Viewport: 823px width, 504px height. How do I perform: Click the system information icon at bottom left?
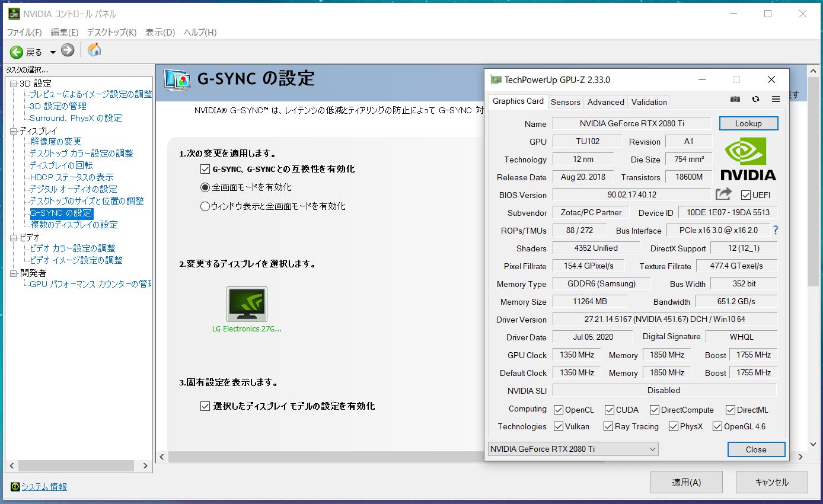[x=15, y=487]
